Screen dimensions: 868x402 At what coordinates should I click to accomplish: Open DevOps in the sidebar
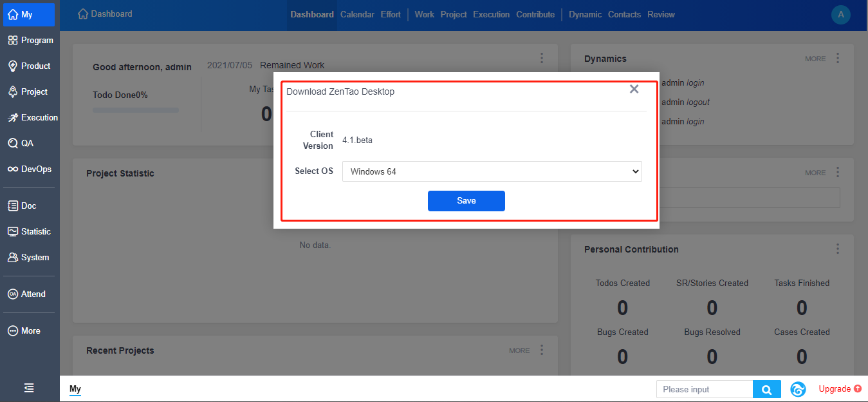point(30,169)
